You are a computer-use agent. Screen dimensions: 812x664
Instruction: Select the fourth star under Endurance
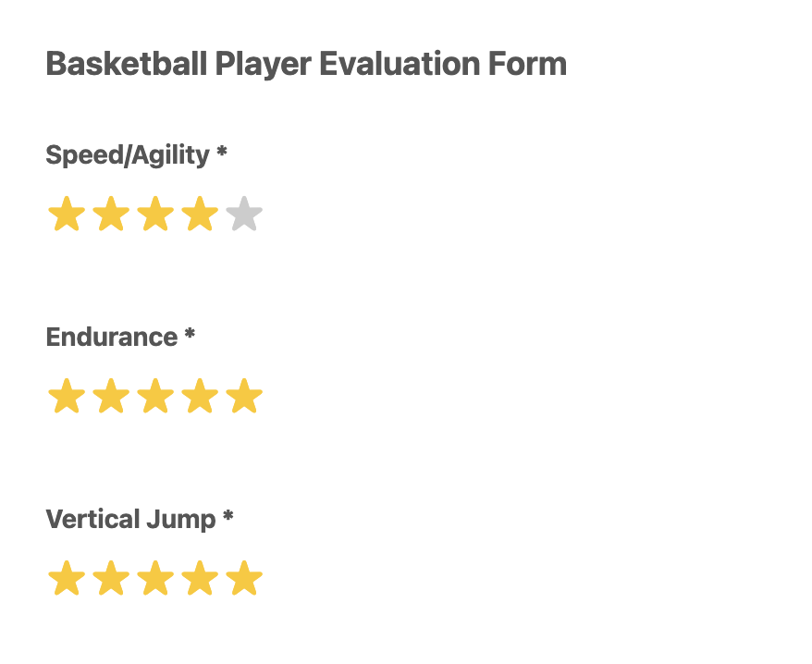200,396
